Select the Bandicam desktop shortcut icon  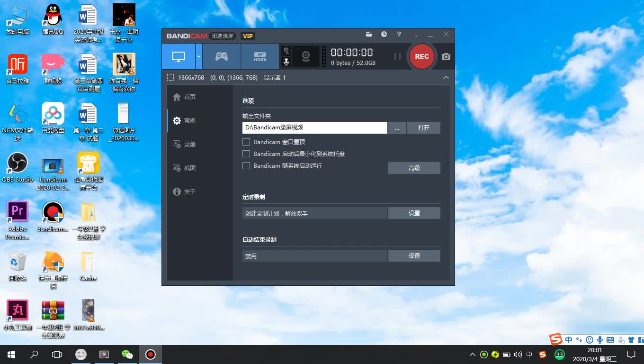(x=53, y=217)
